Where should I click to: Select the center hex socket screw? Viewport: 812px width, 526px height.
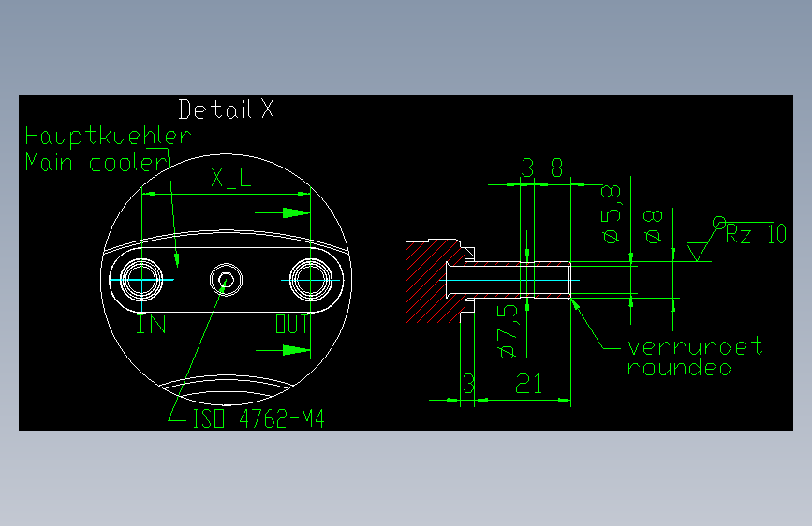click(226, 280)
